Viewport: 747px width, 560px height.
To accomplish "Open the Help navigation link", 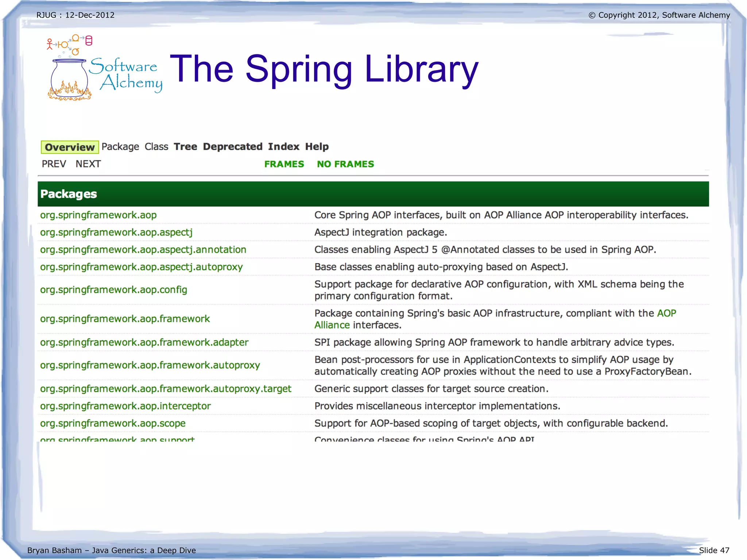I will [317, 147].
